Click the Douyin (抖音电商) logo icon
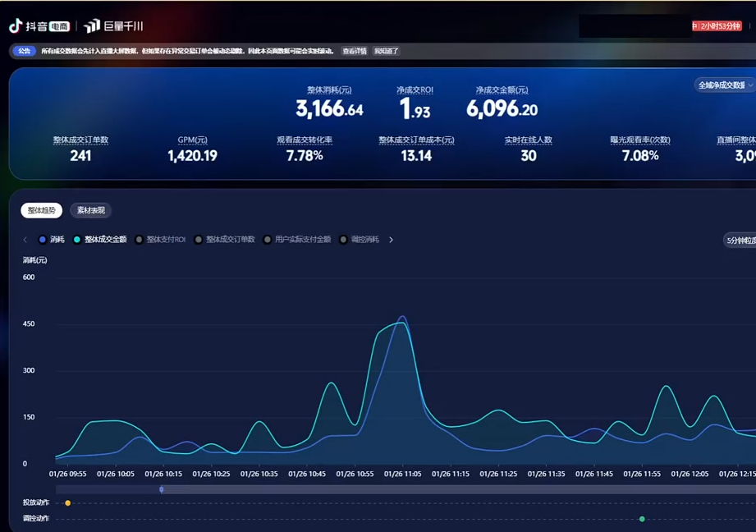The width and height of the screenshot is (756, 532). click(16, 26)
